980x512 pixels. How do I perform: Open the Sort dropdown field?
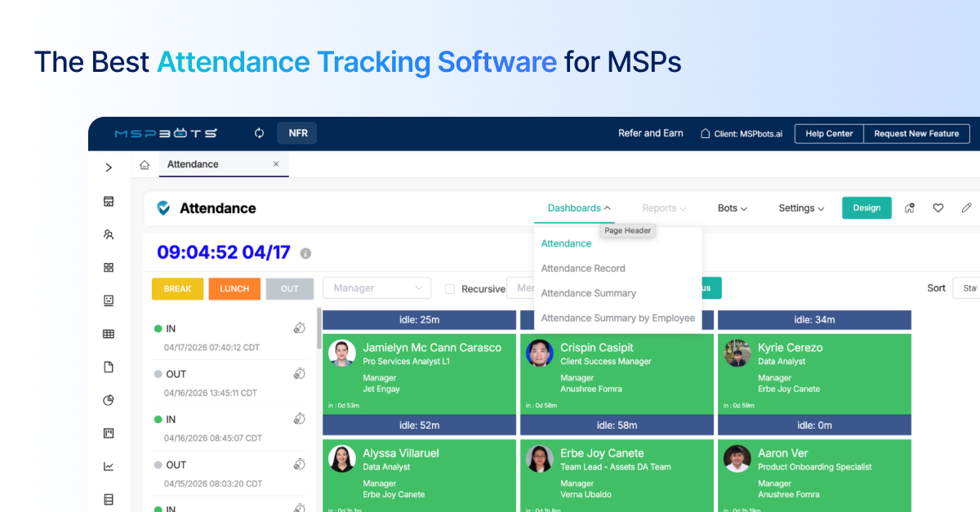point(966,288)
